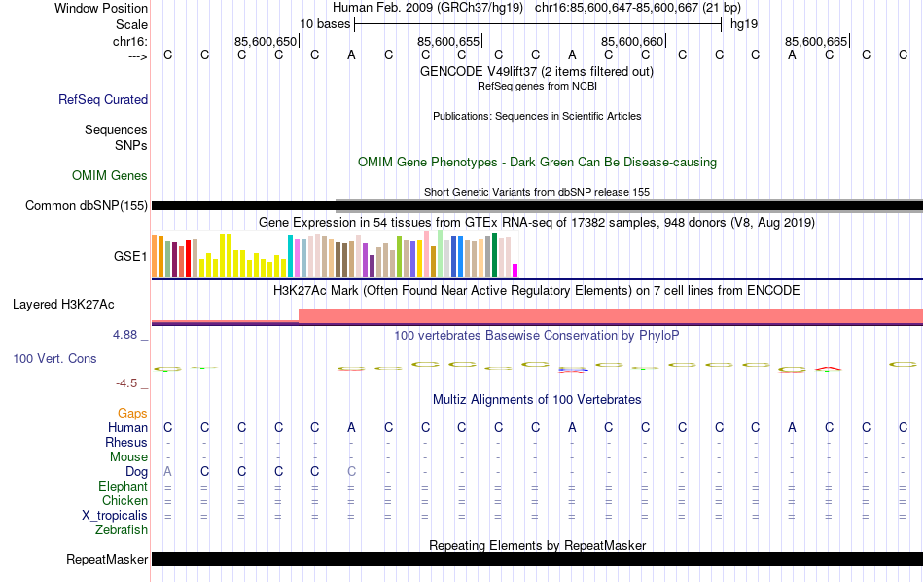Select the Elephant species label
924x582 pixels.
click(123, 486)
